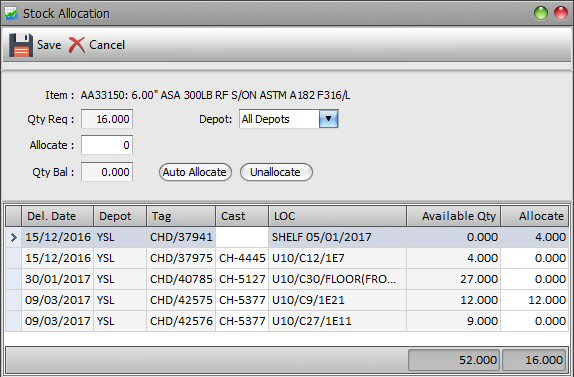Focus the Qty Bal field showing 0.000
This screenshot has height=377, width=574.
click(107, 172)
